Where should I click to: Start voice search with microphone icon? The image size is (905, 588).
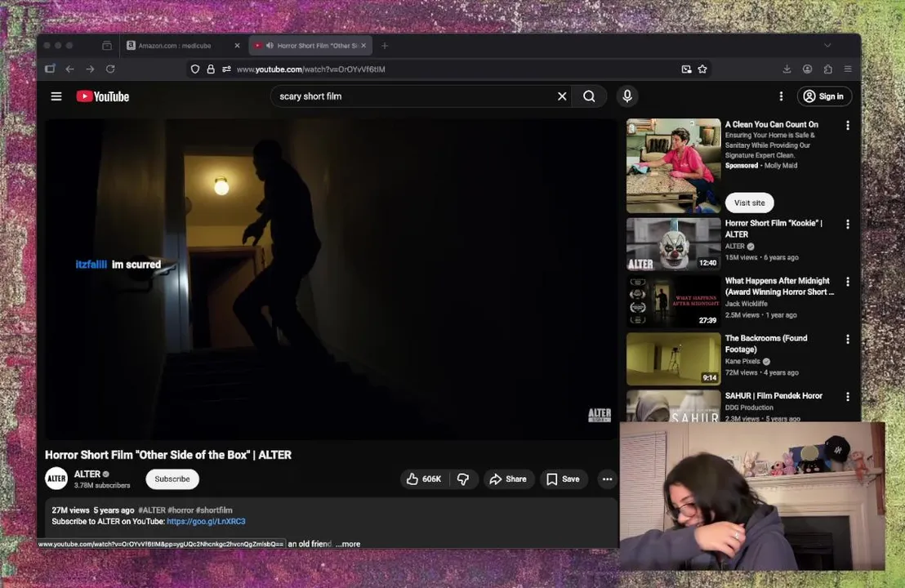click(x=627, y=96)
